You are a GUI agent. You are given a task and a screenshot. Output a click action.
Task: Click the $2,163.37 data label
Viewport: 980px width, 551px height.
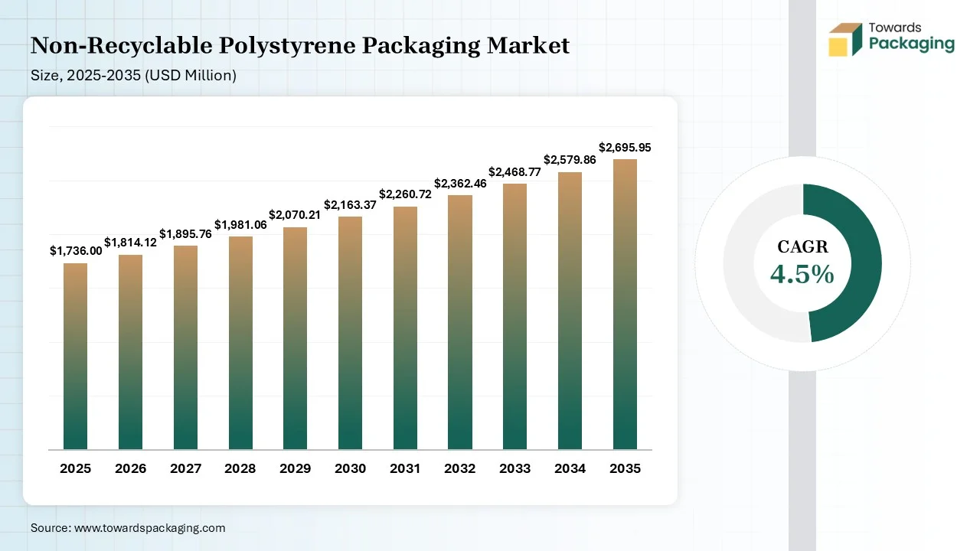pos(350,205)
